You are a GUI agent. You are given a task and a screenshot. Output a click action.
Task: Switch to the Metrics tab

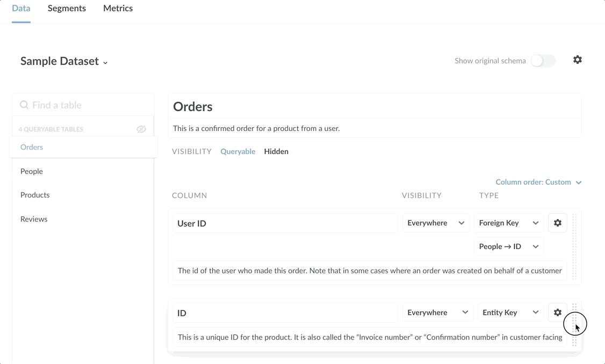coord(118,9)
